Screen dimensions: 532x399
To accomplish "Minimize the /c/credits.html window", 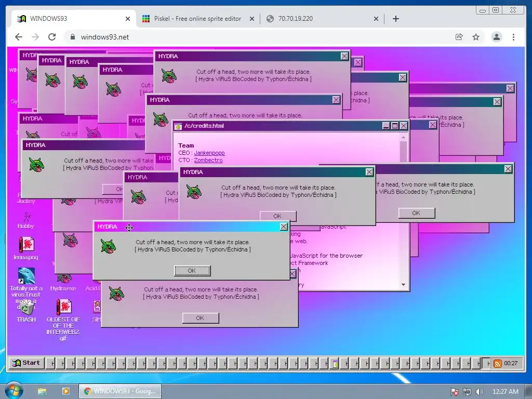I will coord(386,126).
